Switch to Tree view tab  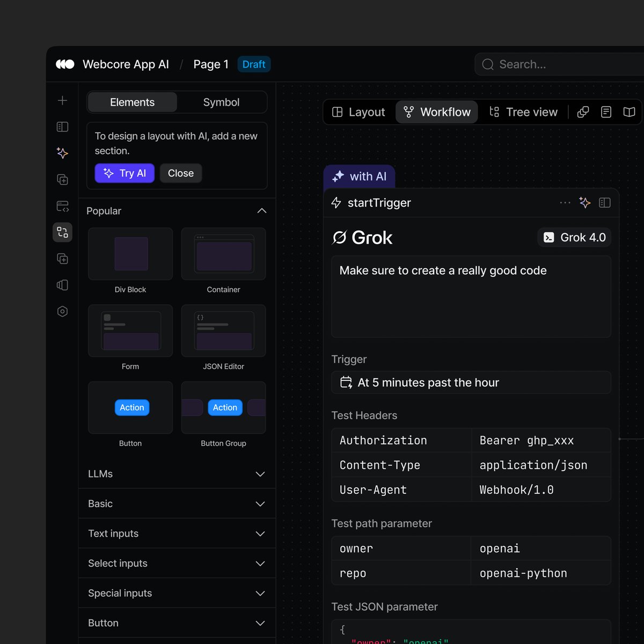[x=523, y=112]
